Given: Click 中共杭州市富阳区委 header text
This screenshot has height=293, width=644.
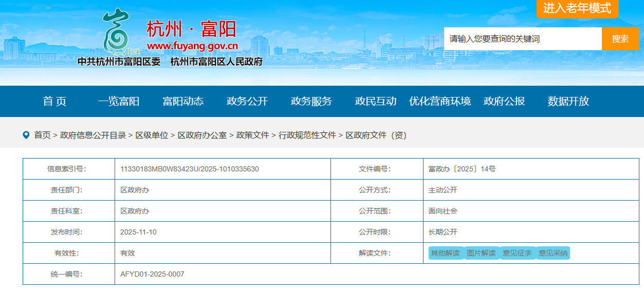Looking at the screenshot, I should pos(119,62).
